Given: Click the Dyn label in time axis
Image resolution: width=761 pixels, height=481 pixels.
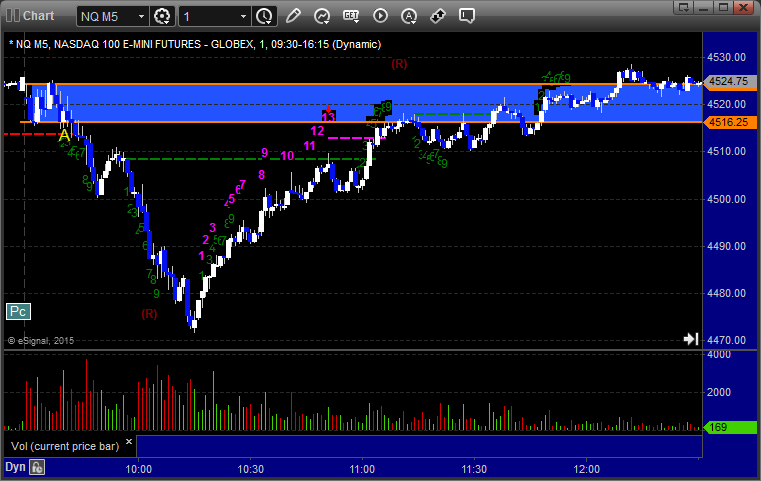Looking at the screenshot, I should click(x=15, y=467).
